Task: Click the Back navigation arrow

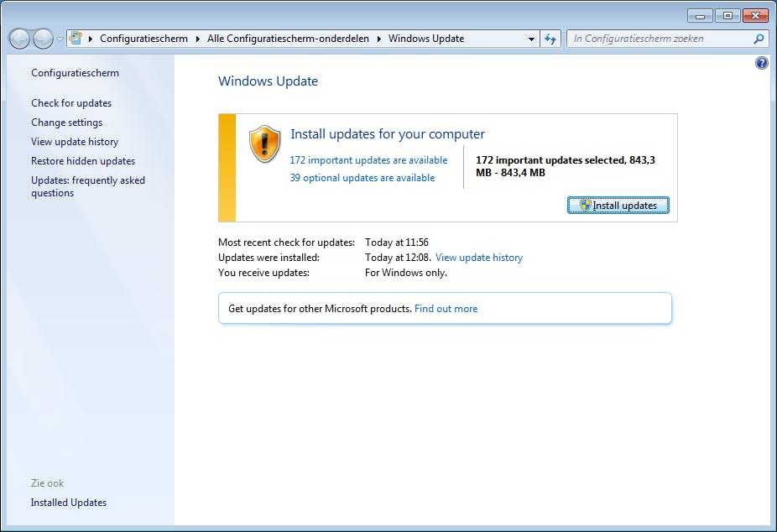Action: [x=18, y=38]
